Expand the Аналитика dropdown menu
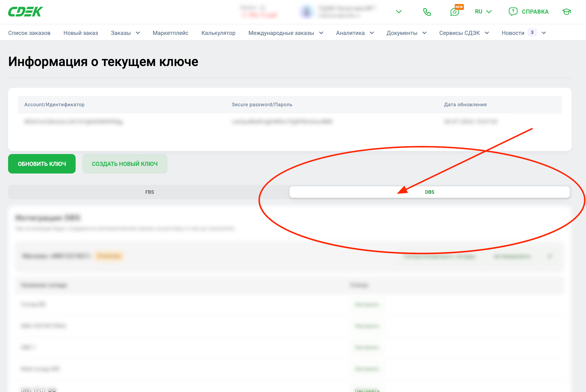586x392 pixels. [x=355, y=33]
